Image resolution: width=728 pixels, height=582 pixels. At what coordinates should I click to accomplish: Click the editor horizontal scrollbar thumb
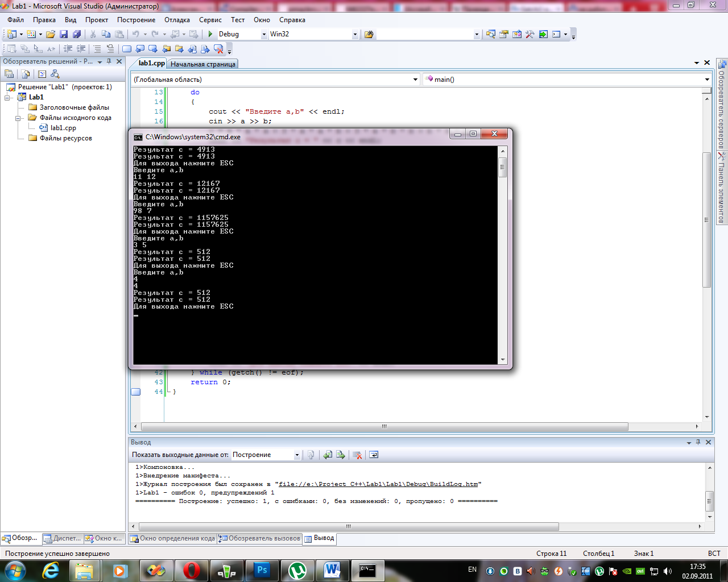[x=384, y=426]
